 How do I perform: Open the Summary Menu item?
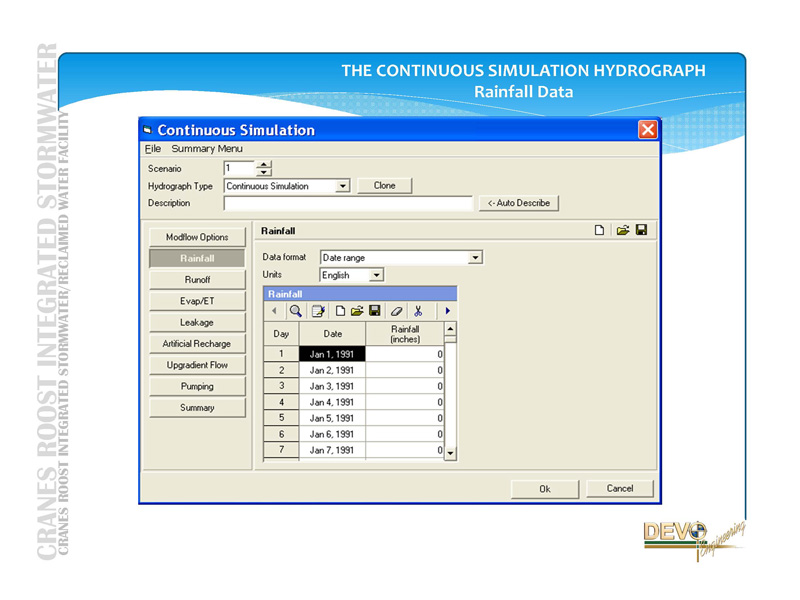pos(206,149)
